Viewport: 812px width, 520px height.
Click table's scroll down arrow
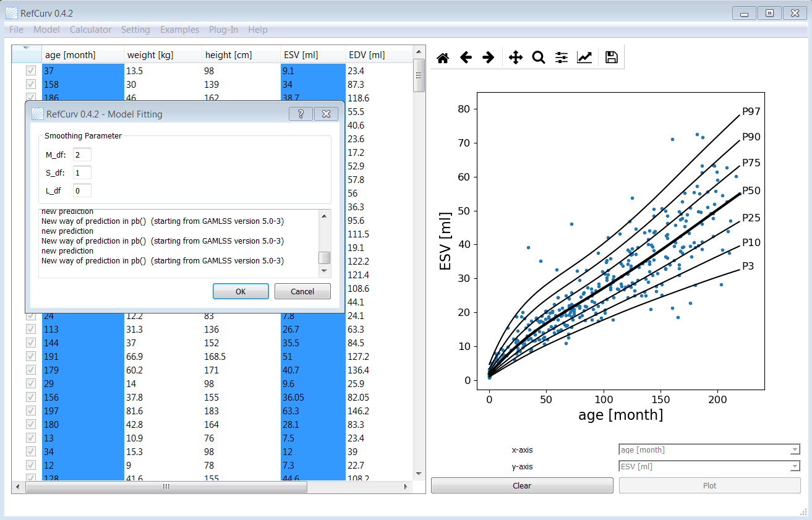coord(419,474)
